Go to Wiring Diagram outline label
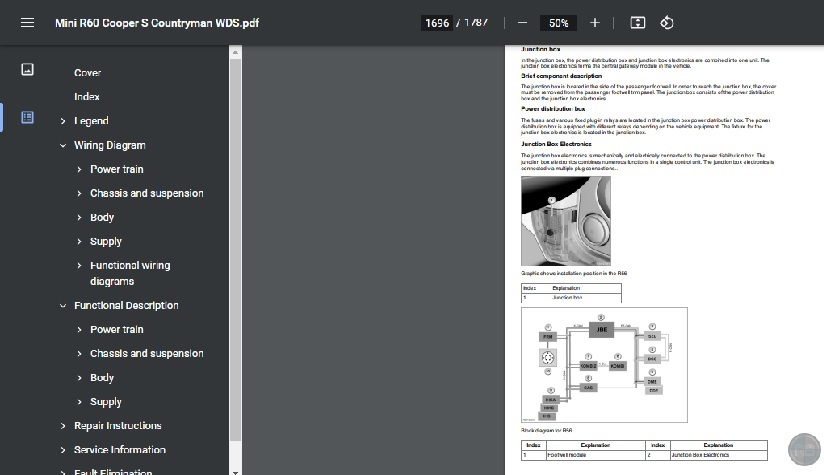This screenshot has height=475, width=824. [109, 145]
